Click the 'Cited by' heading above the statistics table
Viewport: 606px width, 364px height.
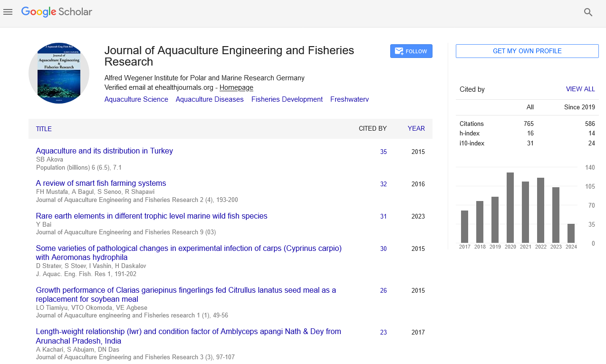[472, 89]
